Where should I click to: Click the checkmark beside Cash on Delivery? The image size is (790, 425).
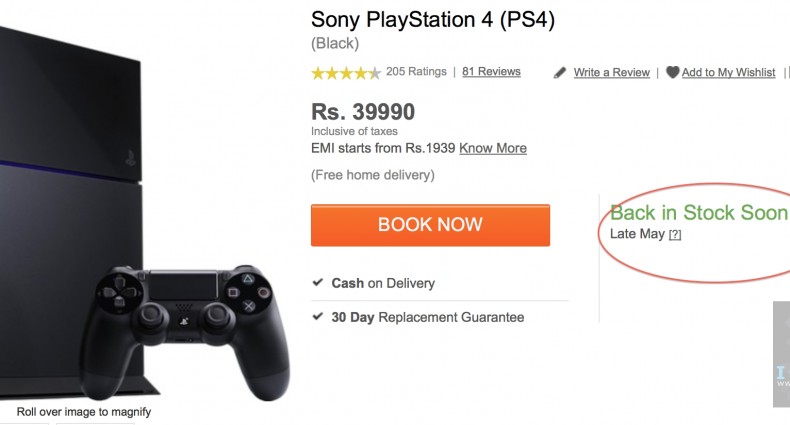point(318,283)
